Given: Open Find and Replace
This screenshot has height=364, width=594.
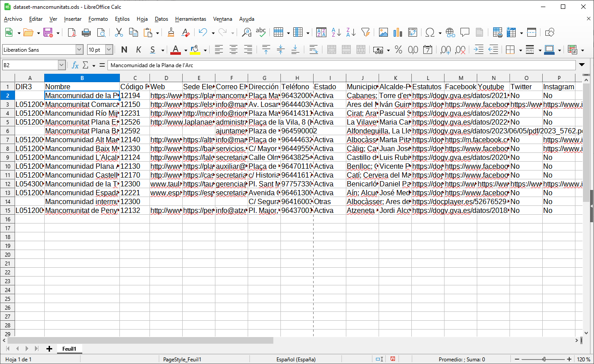Looking at the screenshot, I should point(247,32).
